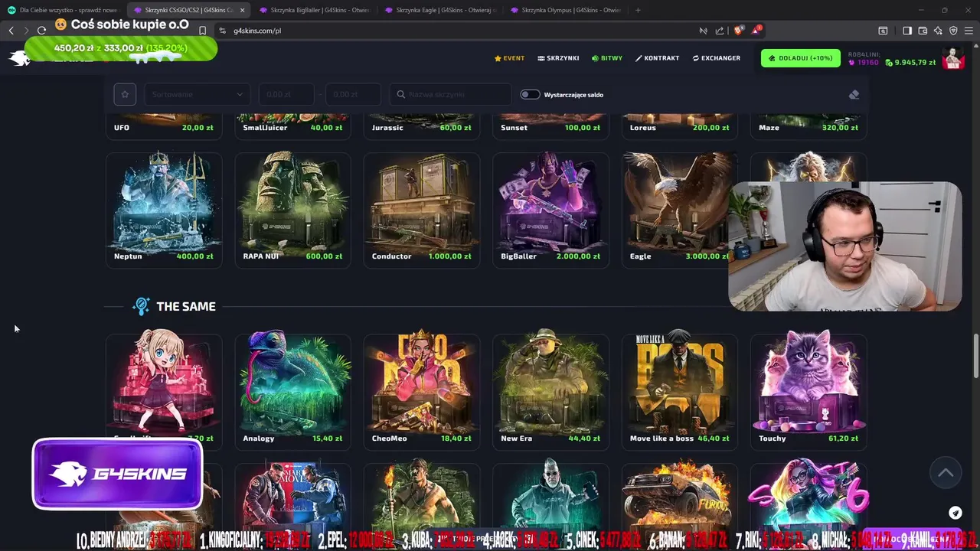Viewport: 980px width, 551px height.
Task: Click the UFO case label
Action: coord(122,128)
